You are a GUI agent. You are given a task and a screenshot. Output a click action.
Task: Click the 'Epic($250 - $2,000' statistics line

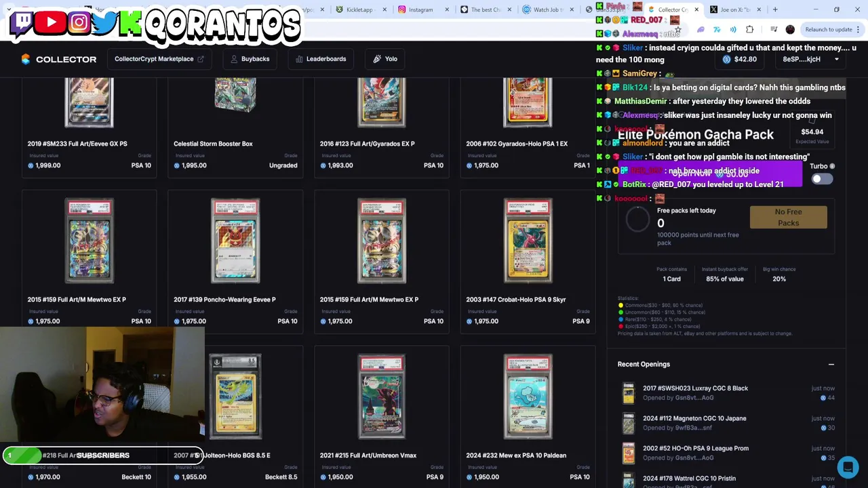[659, 327]
